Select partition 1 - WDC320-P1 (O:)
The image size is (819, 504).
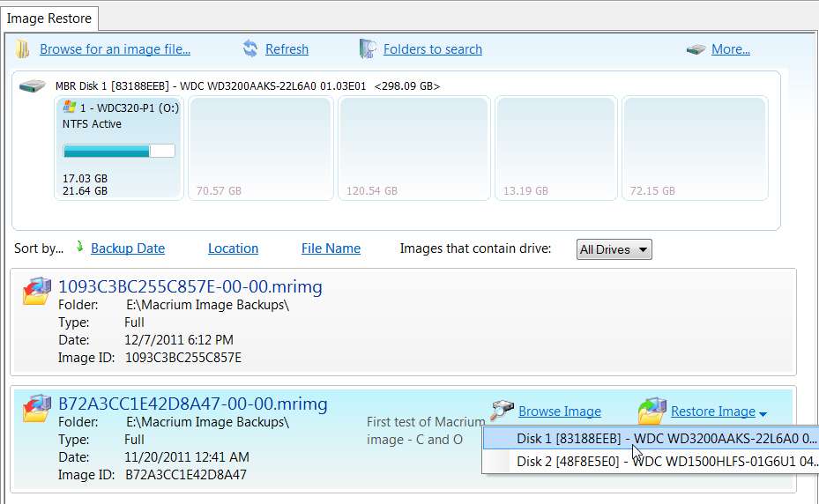[x=119, y=148]
